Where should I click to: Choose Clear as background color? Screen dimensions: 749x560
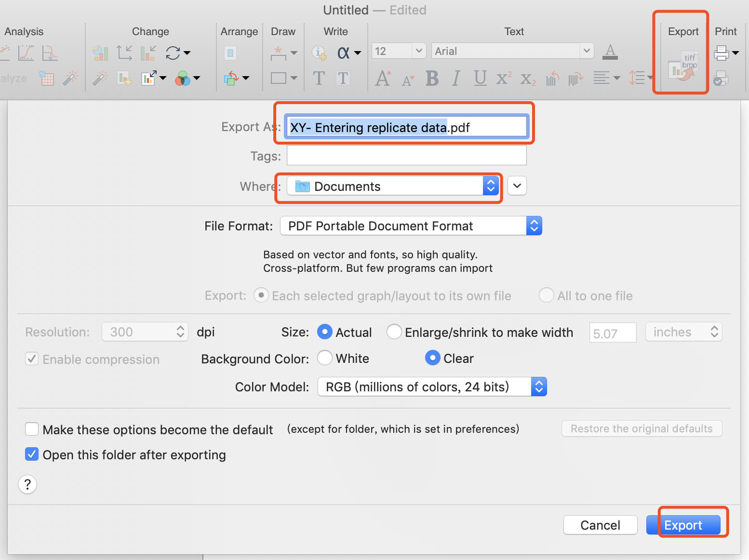(433, 358)
